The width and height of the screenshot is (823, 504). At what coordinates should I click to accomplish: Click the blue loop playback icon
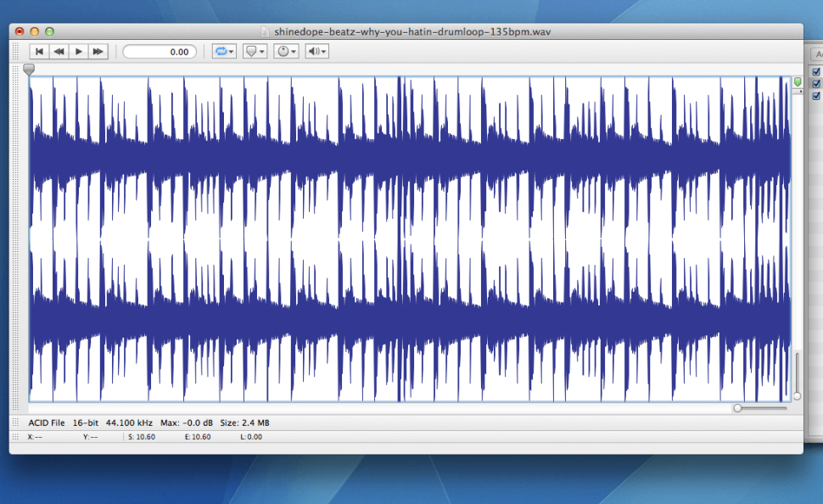(222, 52)
